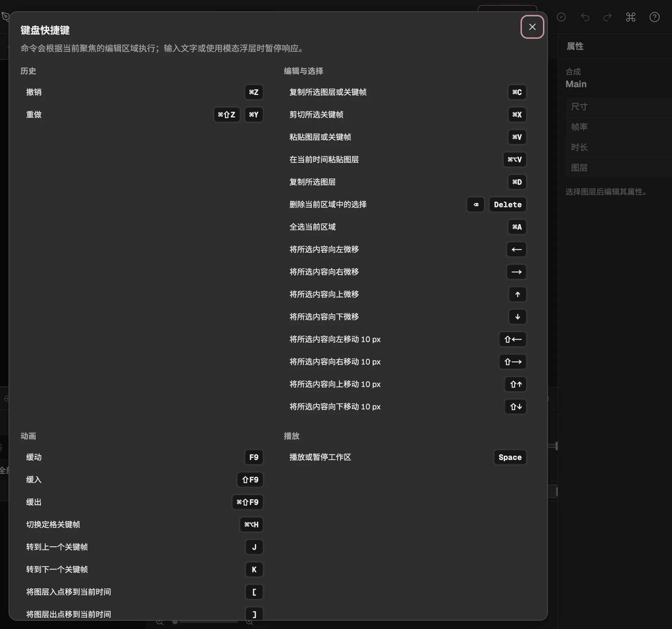This screenshot has width=672, height=629.
Task: Open the command shortcuts icon in toolbar
Action: pos(631,17)
